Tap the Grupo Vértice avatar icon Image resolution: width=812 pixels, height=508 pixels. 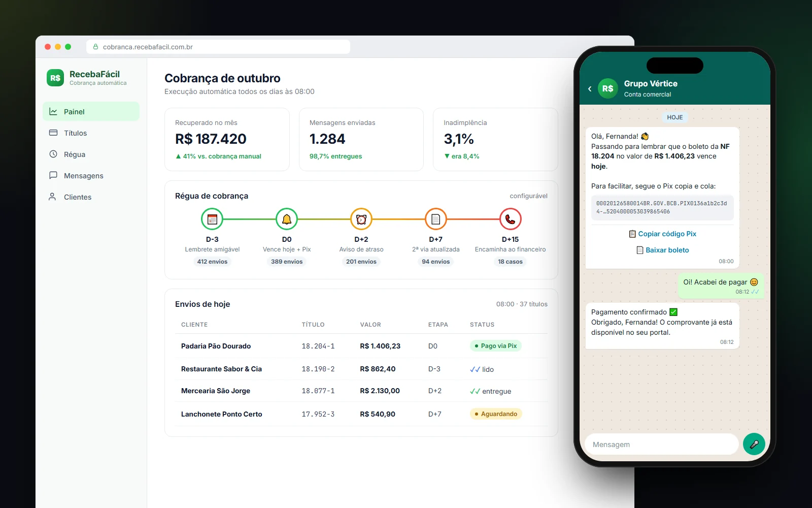(x=608, y=88)
